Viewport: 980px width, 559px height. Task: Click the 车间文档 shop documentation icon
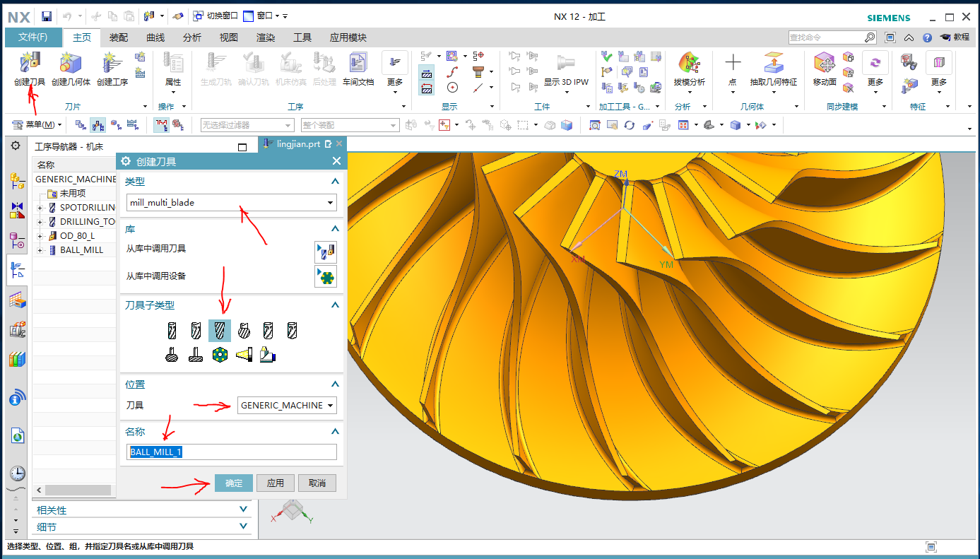click(x=358, y=69)
